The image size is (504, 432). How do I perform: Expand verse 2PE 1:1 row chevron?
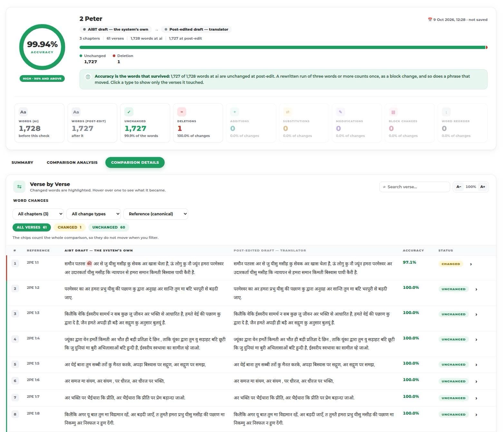(x=471, y=264)
